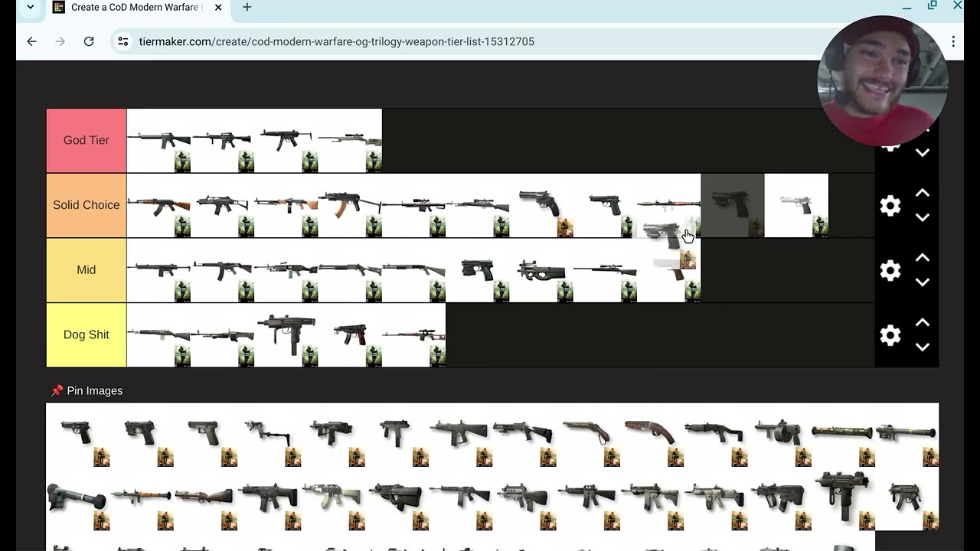Select the F2000 bullpup rifle in pool
The image size is (980, 551).
[397, 498]
